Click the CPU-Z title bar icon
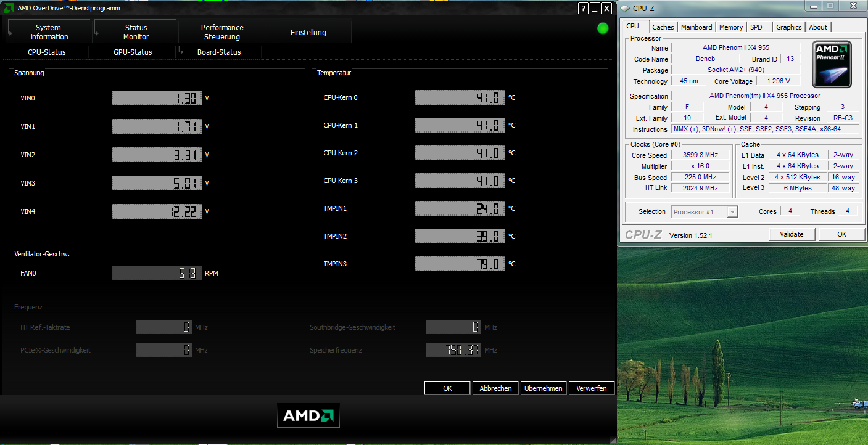The height and width of the screenshot is (445, 868). pyautogui.click(x=625, y=8)
